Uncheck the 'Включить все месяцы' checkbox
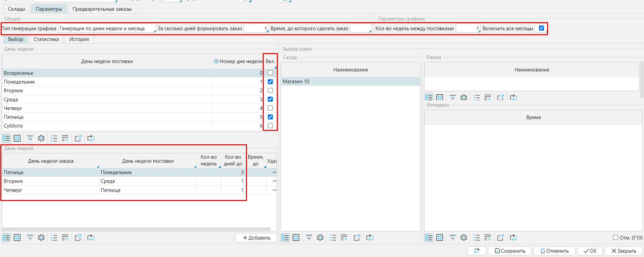The image size is (644, 257). tap(541, 28)
